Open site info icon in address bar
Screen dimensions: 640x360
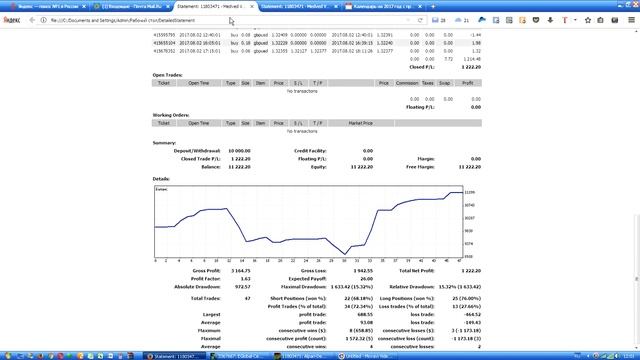point(43,20)
